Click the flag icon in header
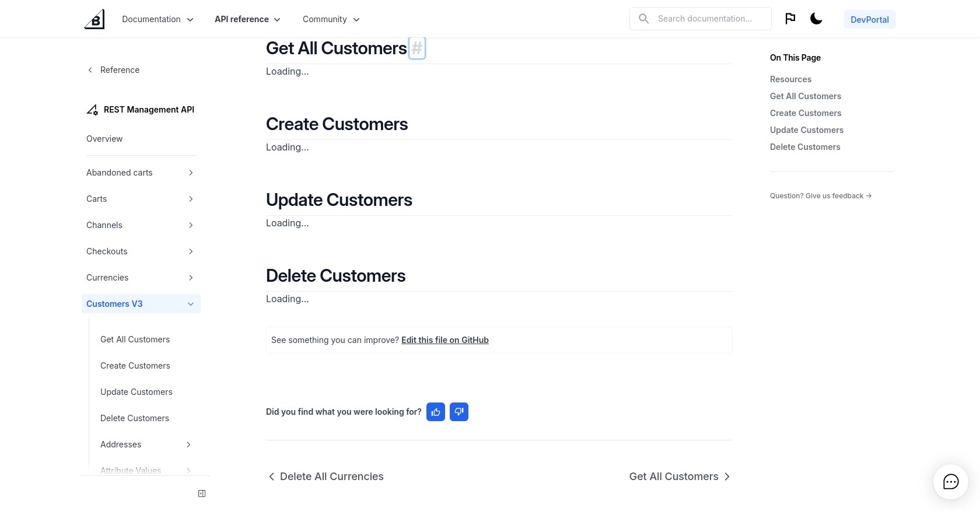 [x=790, y=19]
